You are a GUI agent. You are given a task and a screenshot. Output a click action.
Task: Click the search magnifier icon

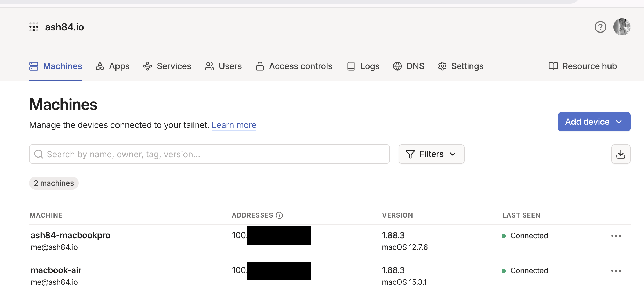[x=39, y=154]
